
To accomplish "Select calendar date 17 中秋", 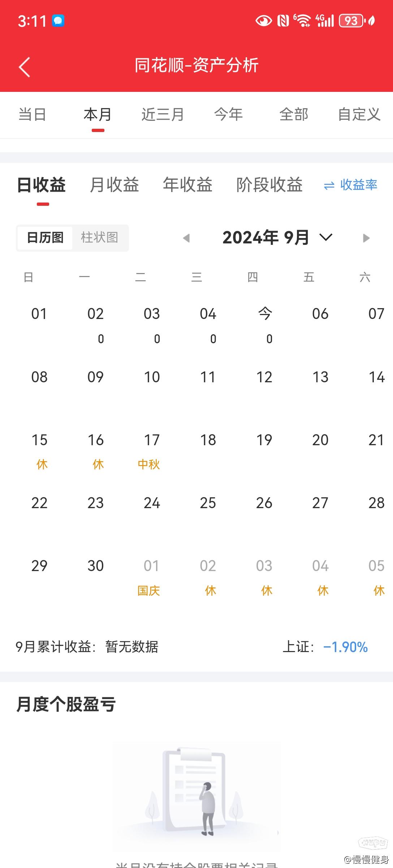I will pos(151,450).
